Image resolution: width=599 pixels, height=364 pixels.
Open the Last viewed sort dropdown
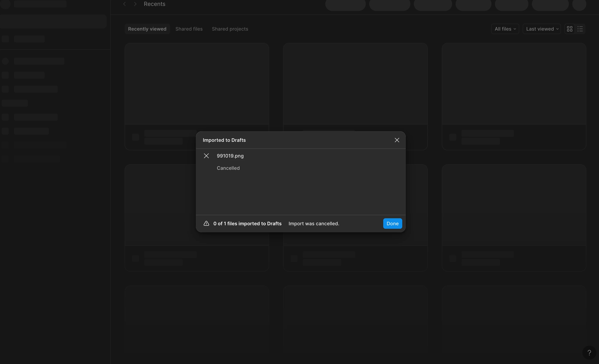click(x=542, y=29)
